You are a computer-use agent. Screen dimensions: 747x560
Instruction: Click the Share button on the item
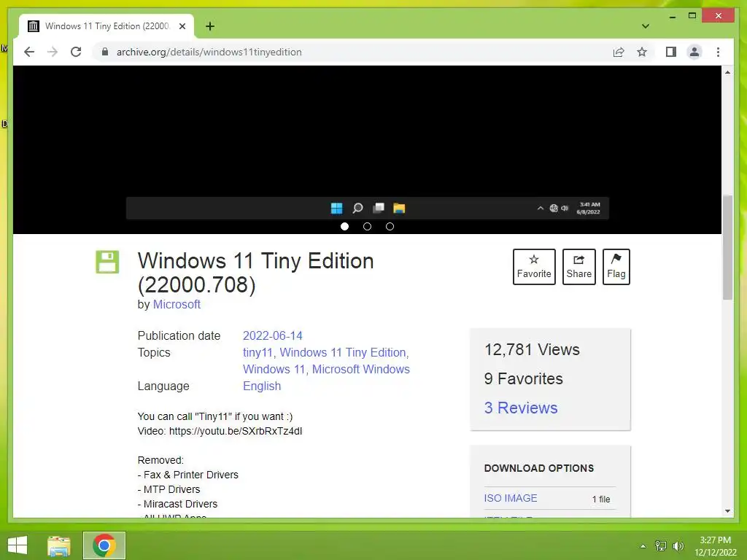coord(578,267)
